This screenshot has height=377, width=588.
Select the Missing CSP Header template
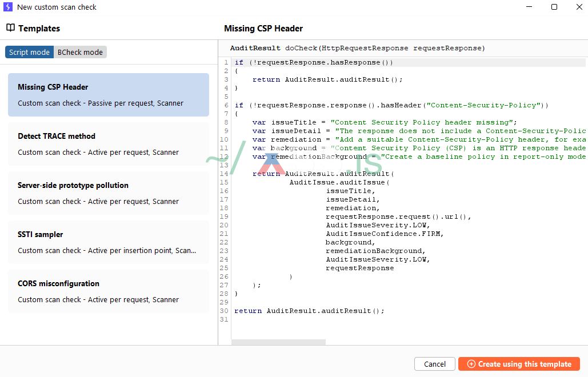coord(109,95)
